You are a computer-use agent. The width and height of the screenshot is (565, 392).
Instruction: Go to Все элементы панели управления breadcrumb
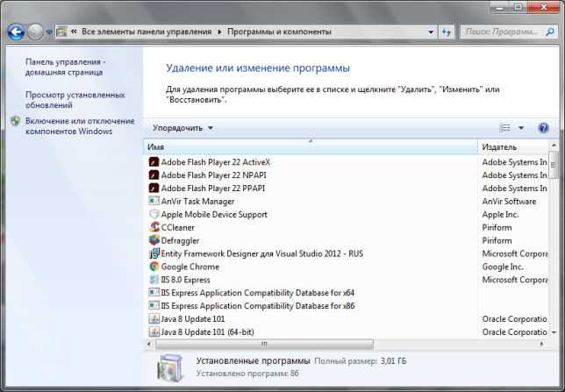tap(147, 32)
